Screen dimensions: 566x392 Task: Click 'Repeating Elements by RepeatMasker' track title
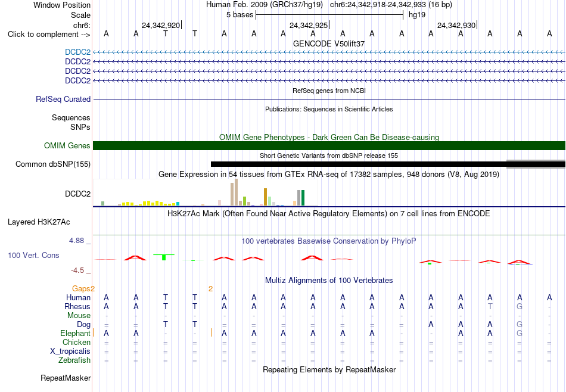click(x=329, y=369)
